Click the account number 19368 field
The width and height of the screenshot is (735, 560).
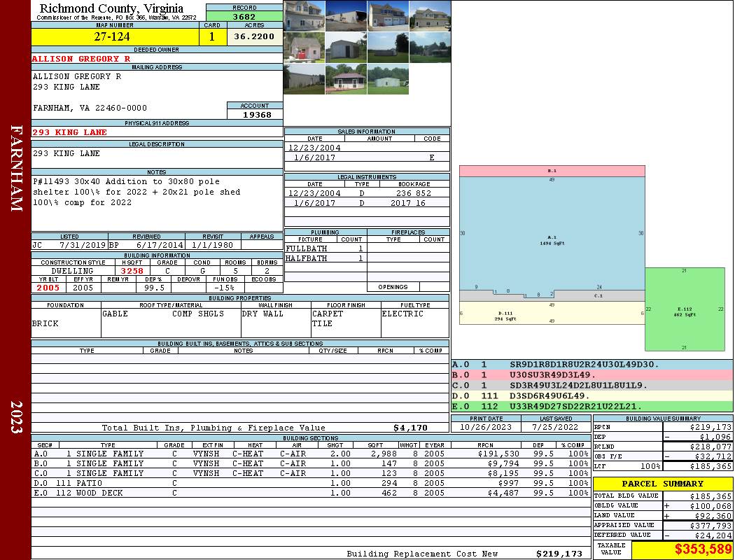255,114
